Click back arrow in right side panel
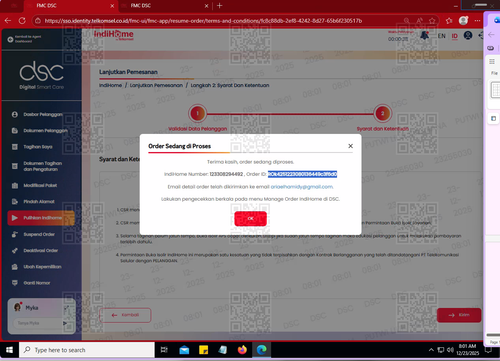The height and width of the screenshot is (361, 500). pyautogui.click(x=491, y=35)
